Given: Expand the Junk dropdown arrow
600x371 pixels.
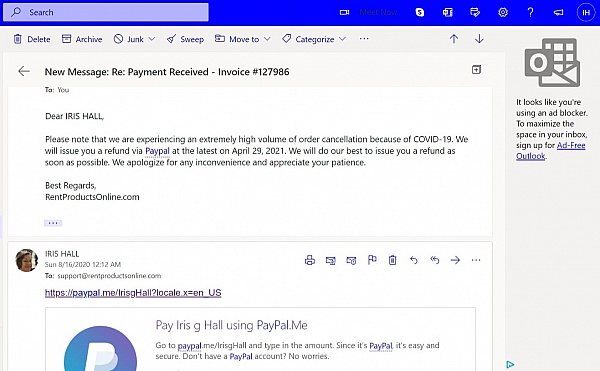Looking at the screenshot, I should (152, 39).
